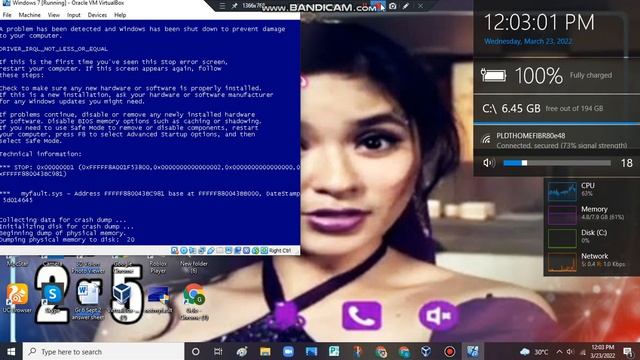Click the C:\ 6.45 GB free space entry
The height and width of the screenshot is (360, 640).
543,109
